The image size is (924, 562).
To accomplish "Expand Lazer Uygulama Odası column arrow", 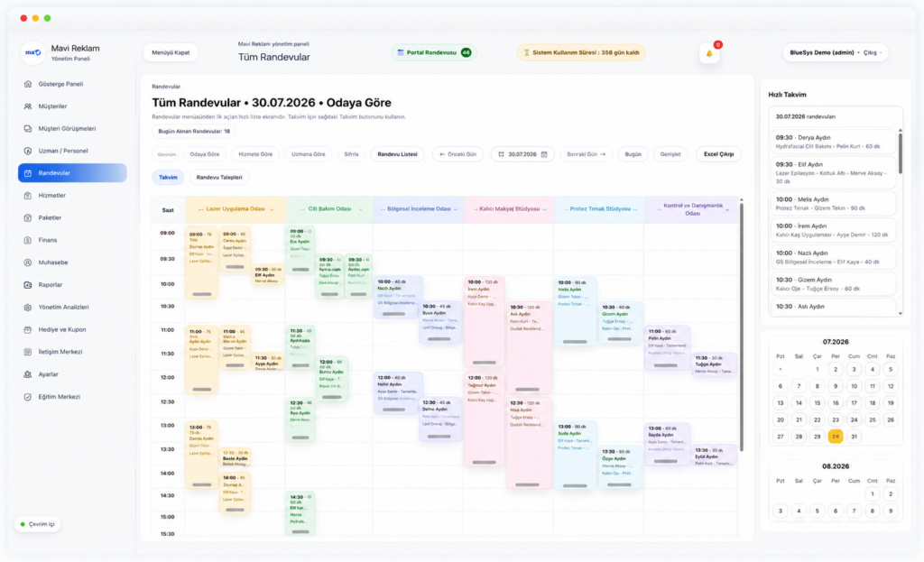I will 272,209.
